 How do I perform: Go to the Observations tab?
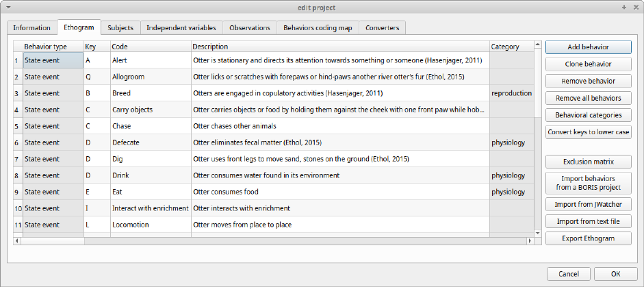click(x=249, y=27)
